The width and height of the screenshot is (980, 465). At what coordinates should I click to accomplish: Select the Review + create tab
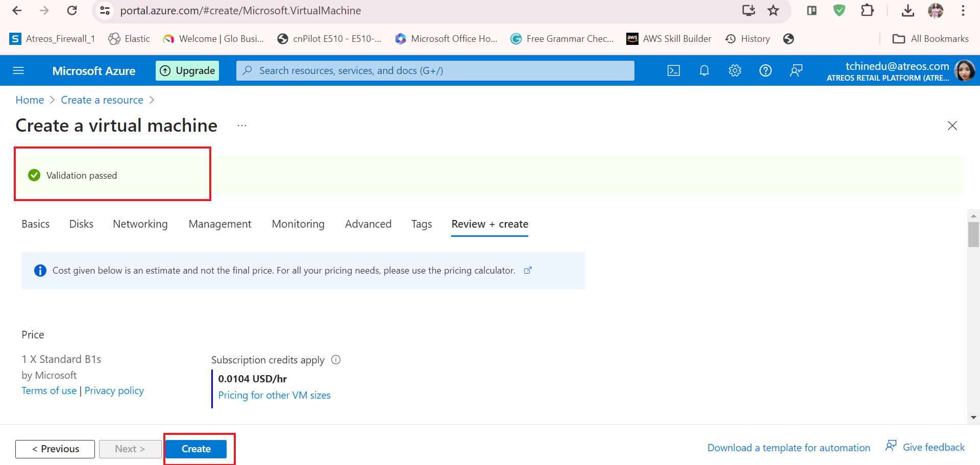(490, 224)
